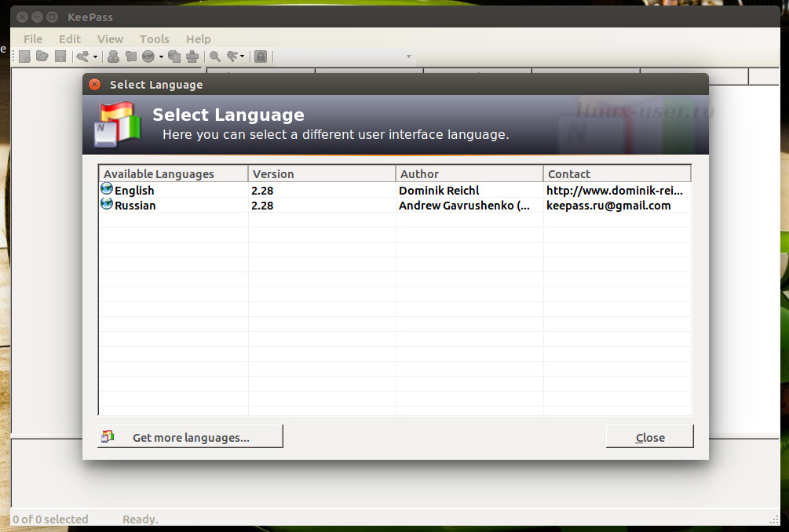This screenshot has width=789, height=532.
Task: Click the New database toolbar icon
Action: click(x=24, y=56)
